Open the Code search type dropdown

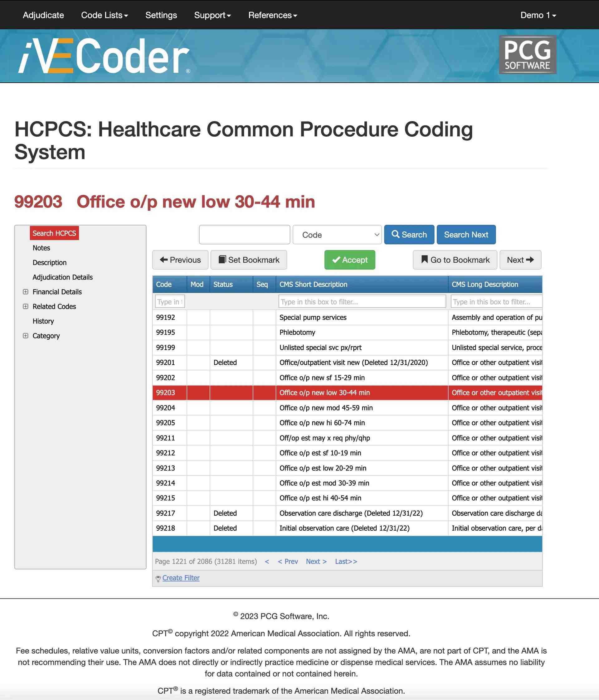336,234
